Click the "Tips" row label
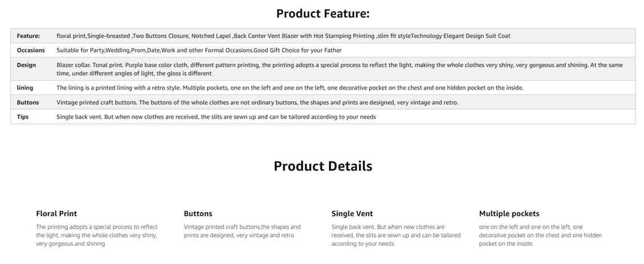This screenshot has width=644, height=264. (x=23, y=117)
